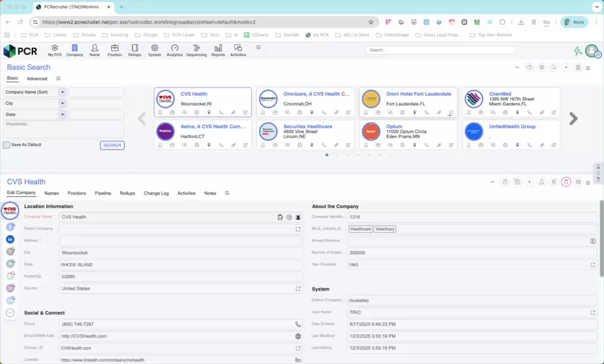Click the green lightning bolt quick-add icon
This screenshot has width=604, height=364.
pyautogui.click(x=577, y=51)
